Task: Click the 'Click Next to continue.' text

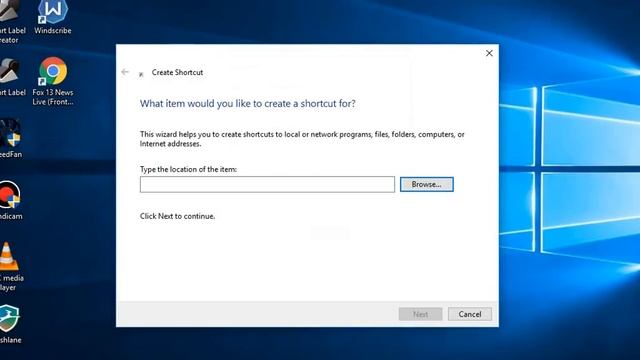Action: coord(177,216)
